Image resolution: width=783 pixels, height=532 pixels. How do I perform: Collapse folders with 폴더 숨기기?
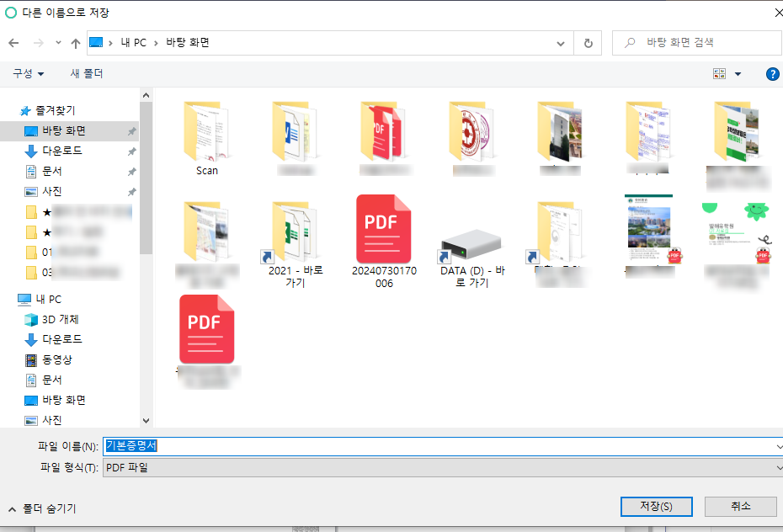42,508
